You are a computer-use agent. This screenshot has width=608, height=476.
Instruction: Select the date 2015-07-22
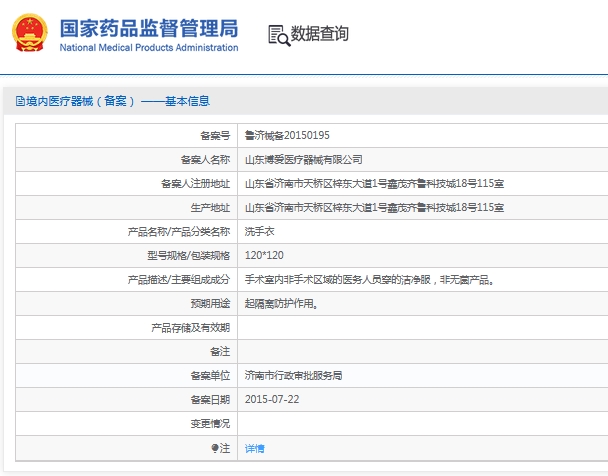[272, 400]
